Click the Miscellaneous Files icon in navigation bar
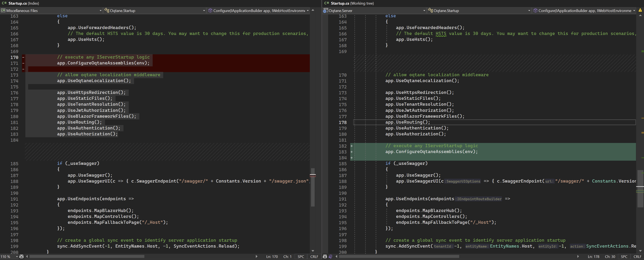Image resolution: width=644 pixels, height=260 pixels. point(3,11)
